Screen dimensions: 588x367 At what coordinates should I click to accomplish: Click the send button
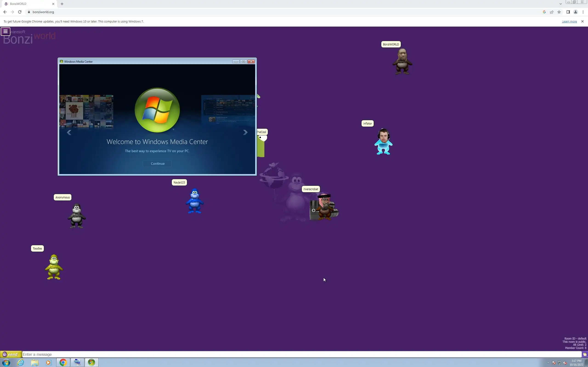[11, 354]
